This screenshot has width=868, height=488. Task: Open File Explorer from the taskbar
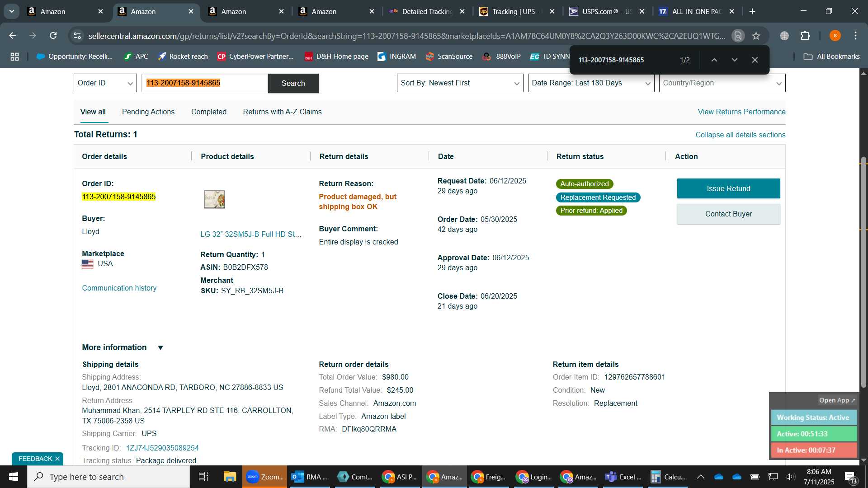[x=230, y=477]
